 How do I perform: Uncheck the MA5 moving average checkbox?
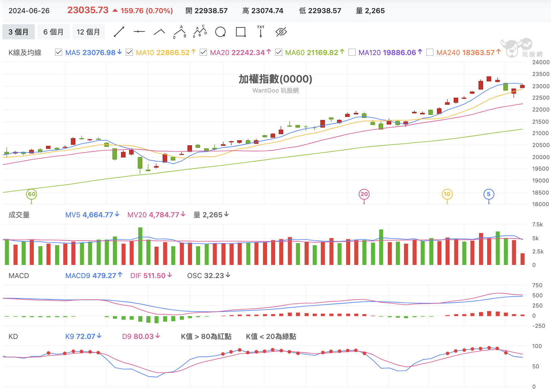[58, 52]
